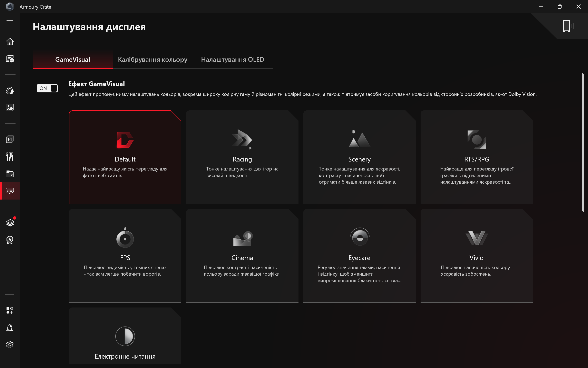Open the Калібрування кольору tab

(153, 60)
